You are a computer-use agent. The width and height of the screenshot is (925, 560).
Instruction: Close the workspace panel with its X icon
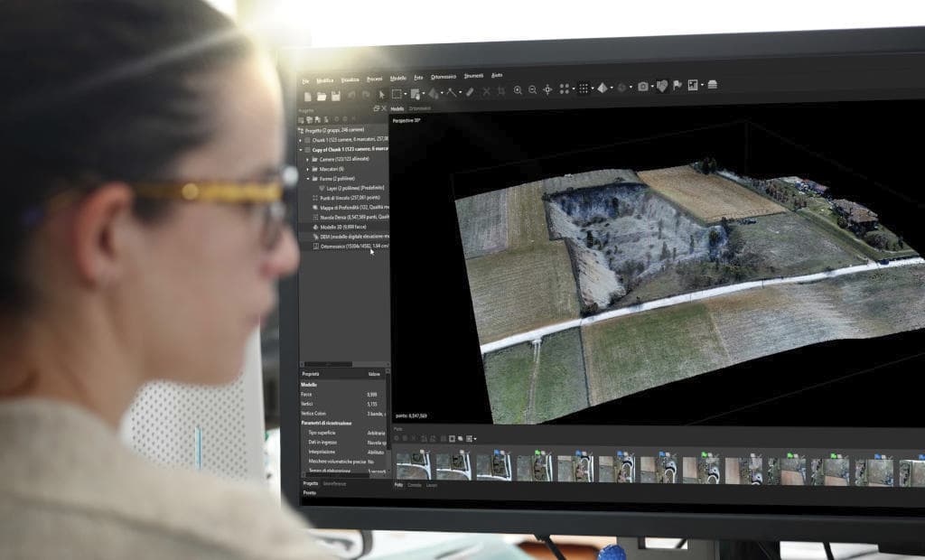(384, 108)
